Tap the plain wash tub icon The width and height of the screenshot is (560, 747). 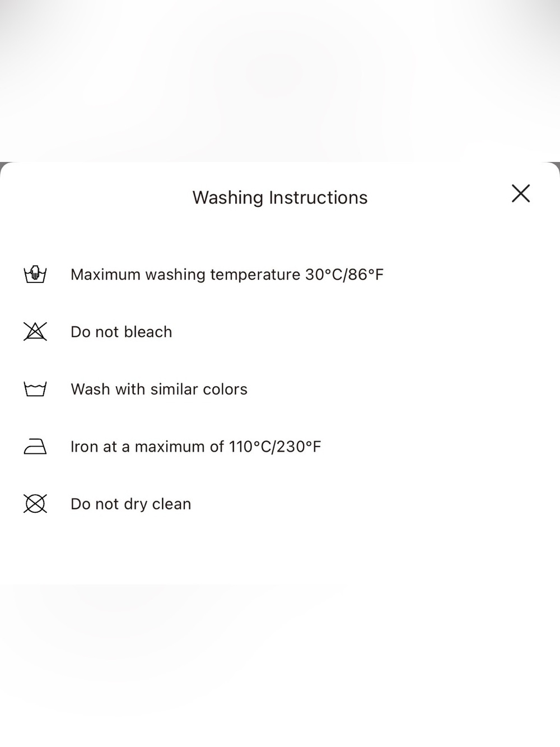pos(35,389)
